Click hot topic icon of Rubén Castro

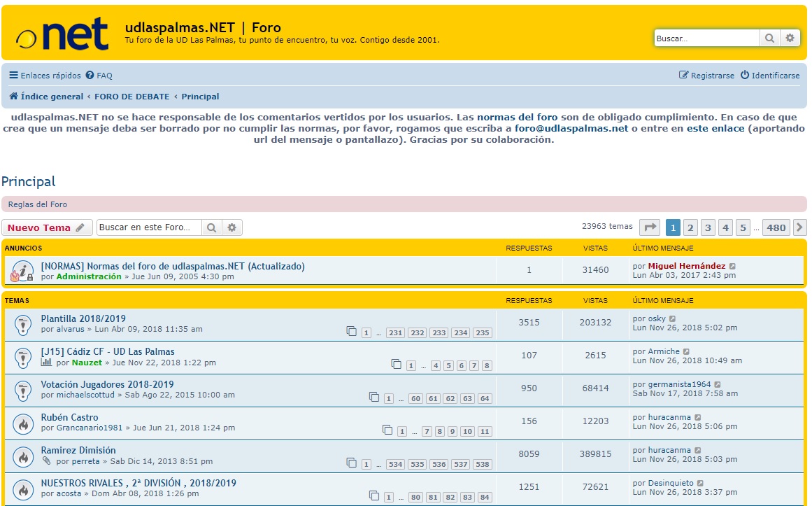click(x=23, y=423)
